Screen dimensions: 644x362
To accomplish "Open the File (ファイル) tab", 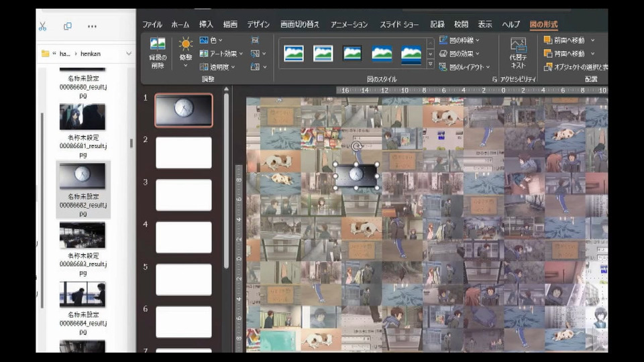I will 152,24.
